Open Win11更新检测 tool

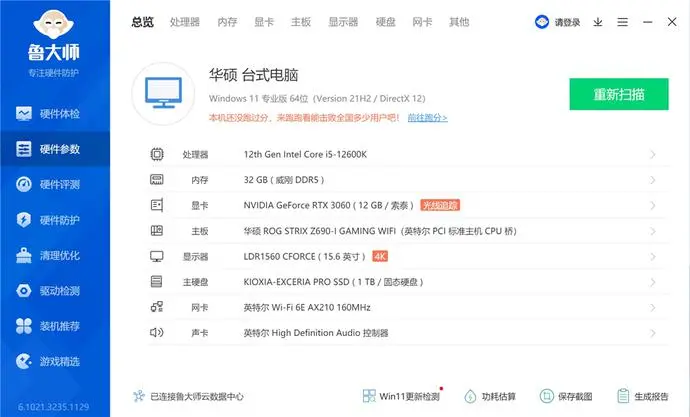(x=402, y=396)
